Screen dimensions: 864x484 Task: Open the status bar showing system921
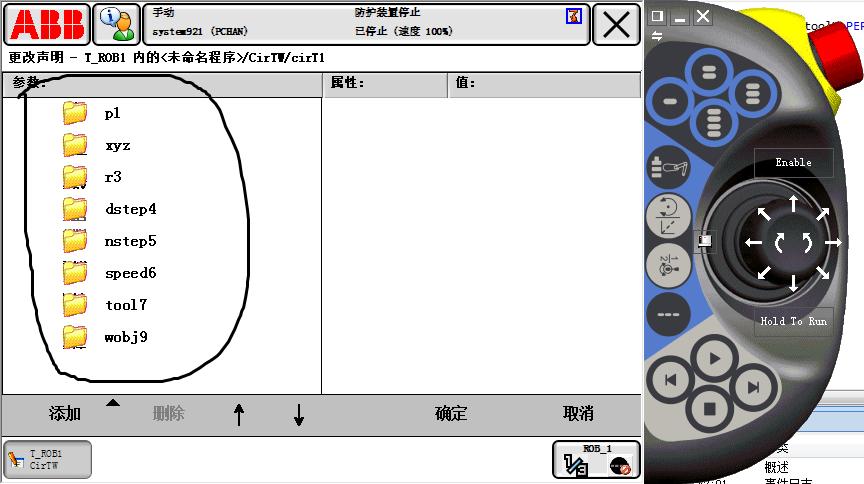pyautogui.click(x=366, y=24)
